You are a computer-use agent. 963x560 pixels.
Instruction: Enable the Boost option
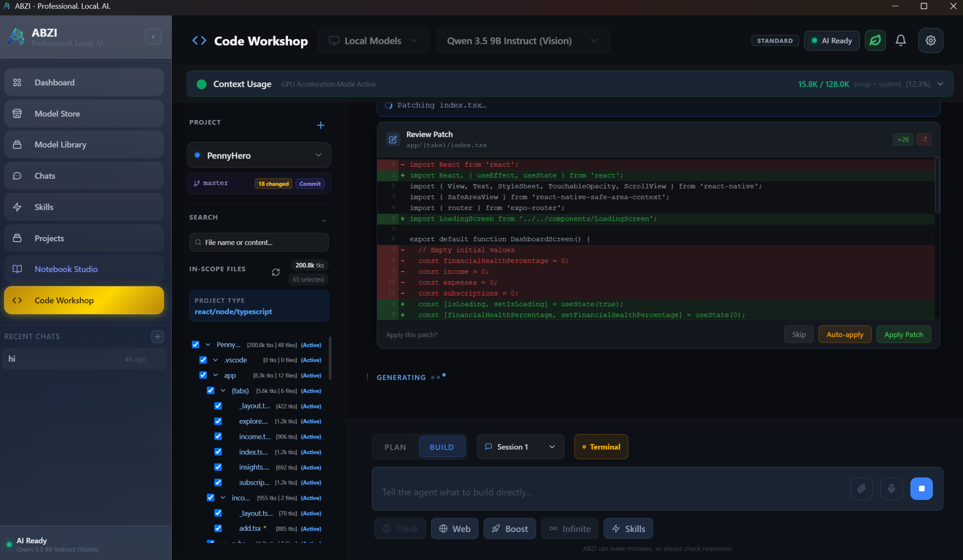click(x=510, y=529)
